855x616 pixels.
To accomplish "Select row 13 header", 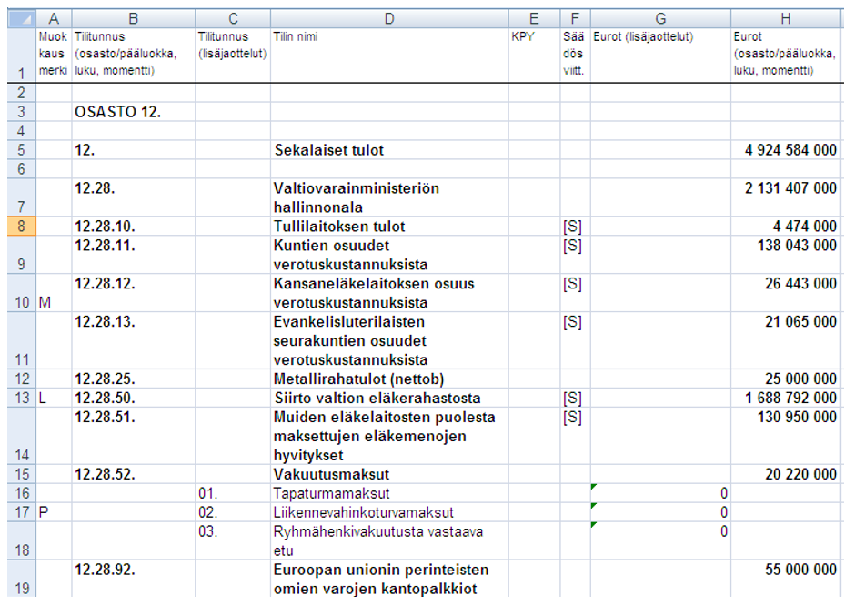I will coord(18,398).
